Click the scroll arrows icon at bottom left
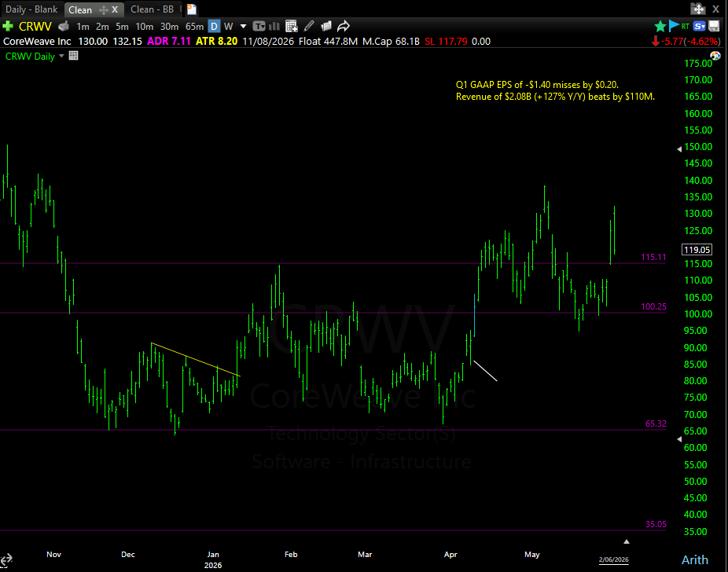Viewport: 728px width, 572px height. click(6, 559)
